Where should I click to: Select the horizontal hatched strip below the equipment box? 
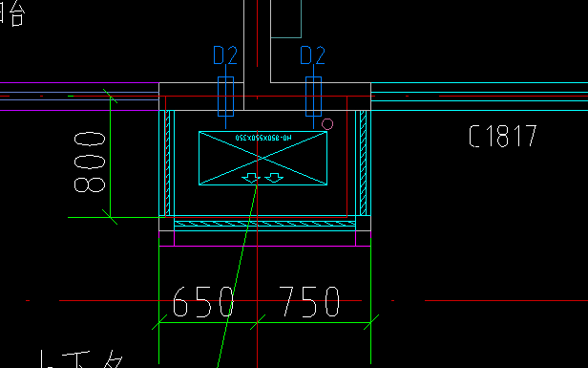(264, 224)
